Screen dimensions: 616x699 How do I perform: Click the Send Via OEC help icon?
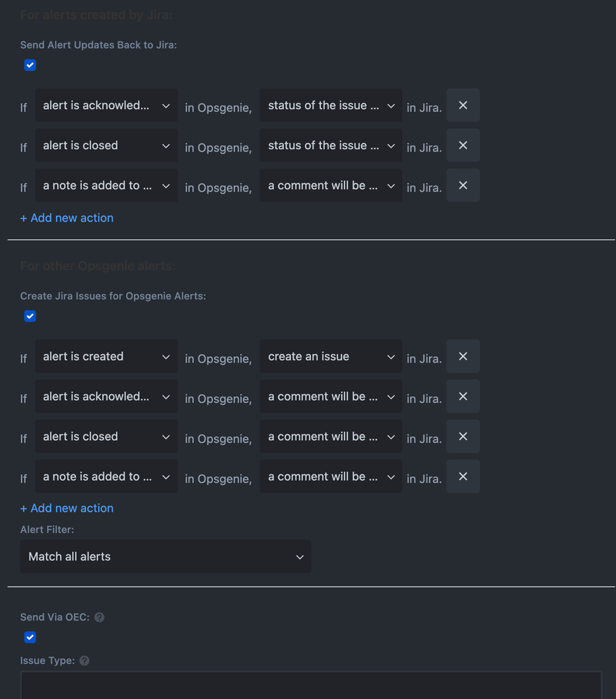[x=99, y=617]
